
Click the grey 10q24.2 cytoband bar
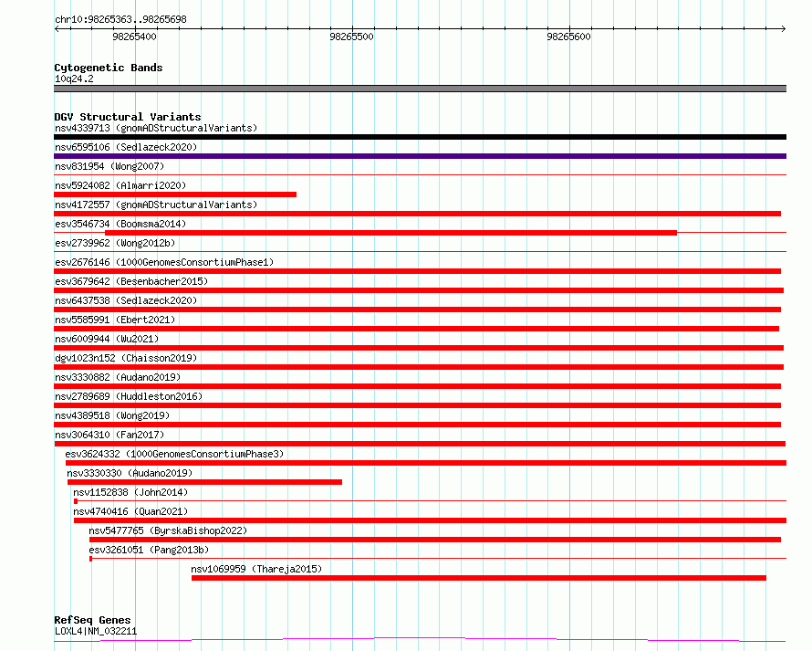pyautogui.click(x=420, y=89)
